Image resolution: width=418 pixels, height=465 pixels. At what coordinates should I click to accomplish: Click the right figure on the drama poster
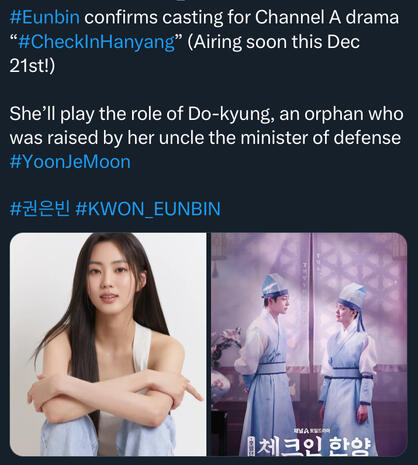click(347, 368)
